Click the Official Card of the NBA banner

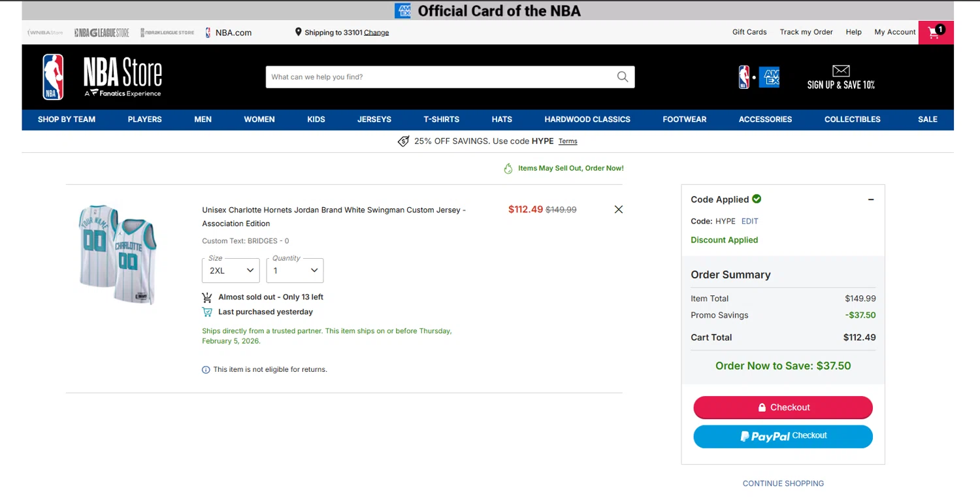tap(487, 11)
